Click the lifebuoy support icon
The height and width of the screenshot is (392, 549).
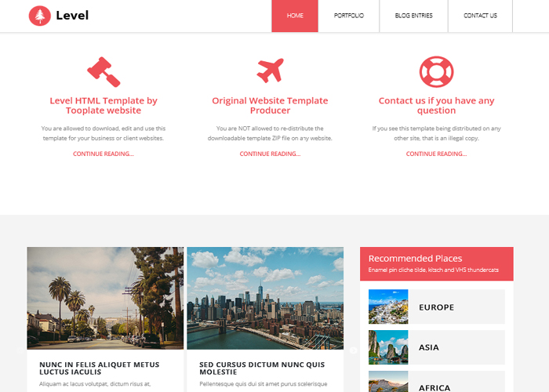coord(436,71)
